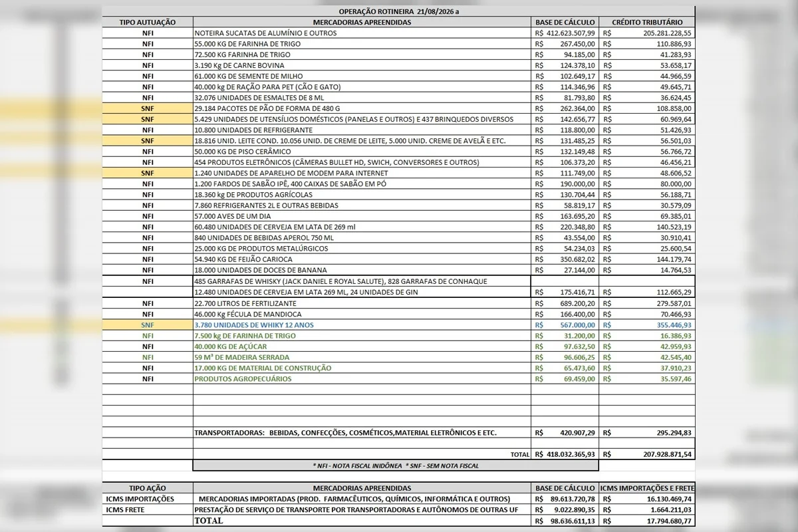This screenshot has height=532, width=798.
Task: Select "840 UNIDADES DE BEBIDAS APEROL 750 ML"
Action: point(362,237)
